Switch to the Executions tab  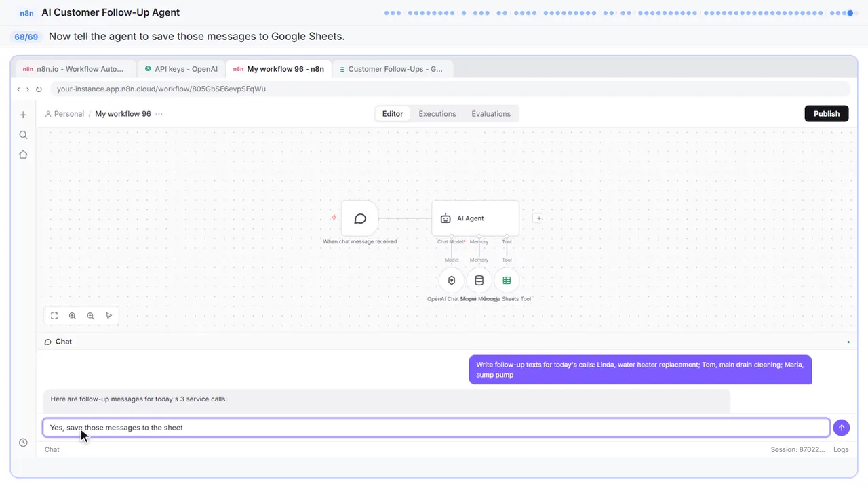point(437,114)
